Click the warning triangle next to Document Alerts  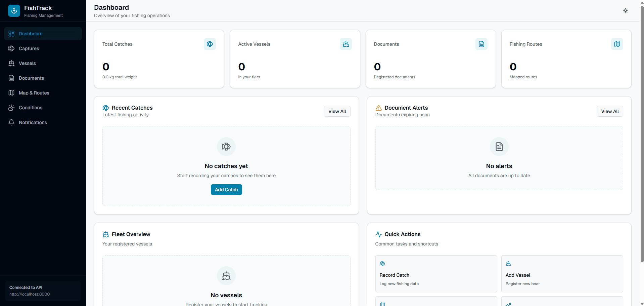pyautogui.click(x=379, y=108)
